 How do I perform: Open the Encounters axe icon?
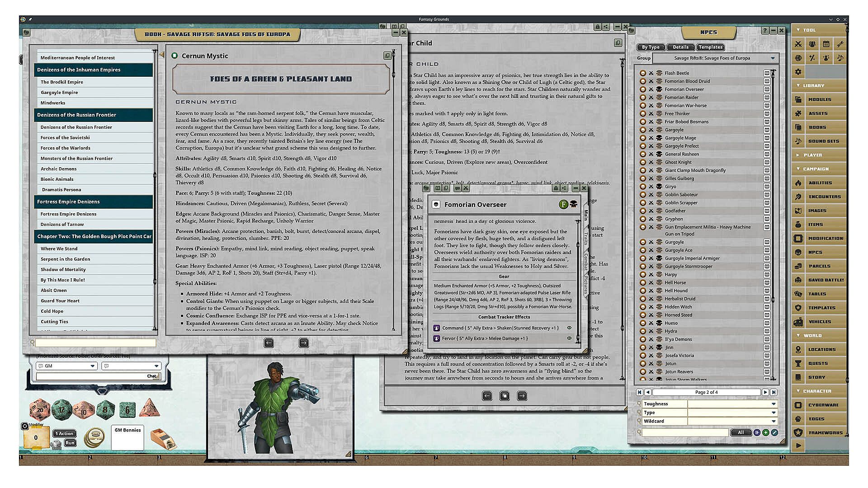798,197
